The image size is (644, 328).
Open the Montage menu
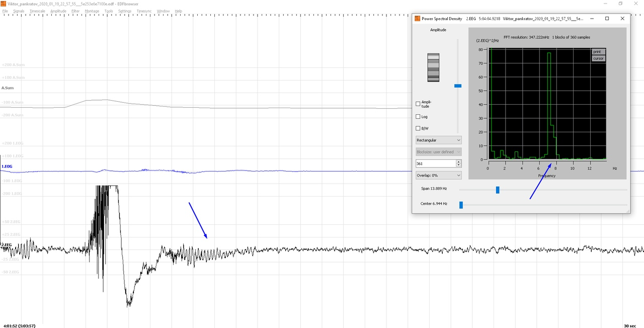click(x=92, y=11)
